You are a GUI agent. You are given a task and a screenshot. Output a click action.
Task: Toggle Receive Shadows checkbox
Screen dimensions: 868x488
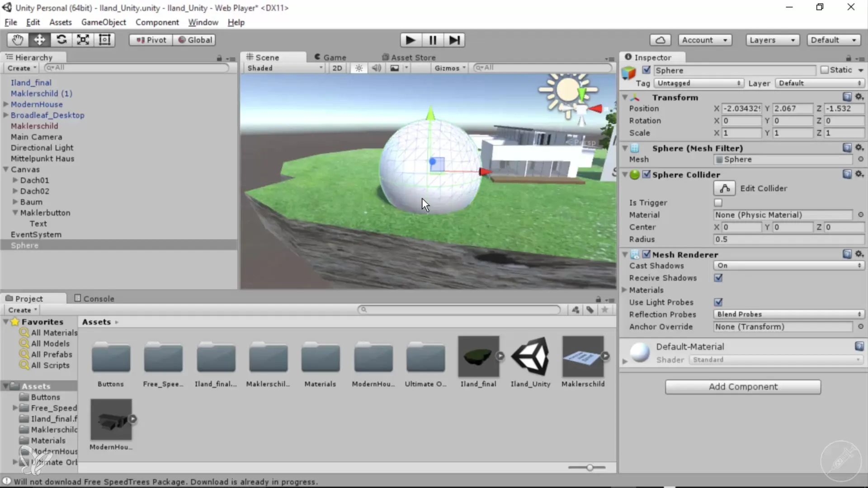coord(718,277)
